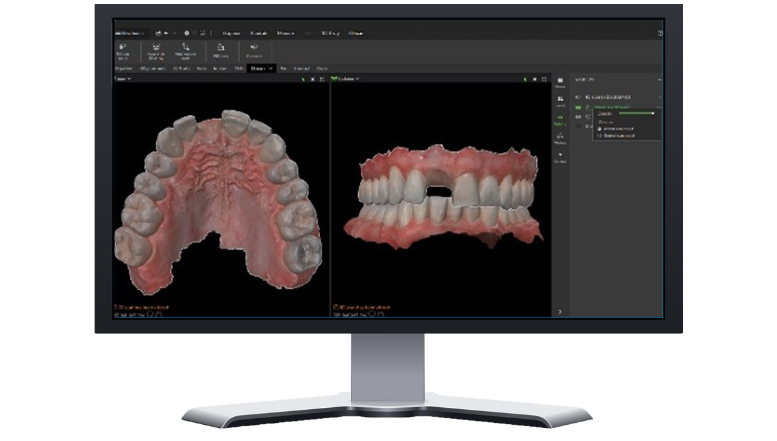Viewport: 777px width, 441px height.
Task: Open the 3D Crop menu
Action: pos(331,33)
